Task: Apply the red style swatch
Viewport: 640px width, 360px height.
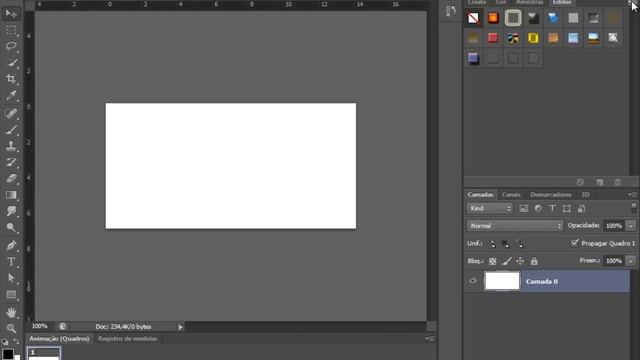Action: tap(493, 38)
